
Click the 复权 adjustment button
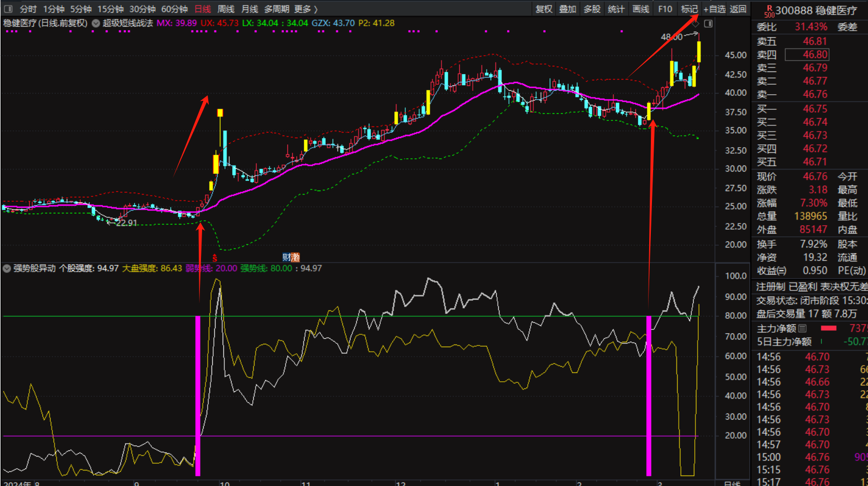[544, 9]
